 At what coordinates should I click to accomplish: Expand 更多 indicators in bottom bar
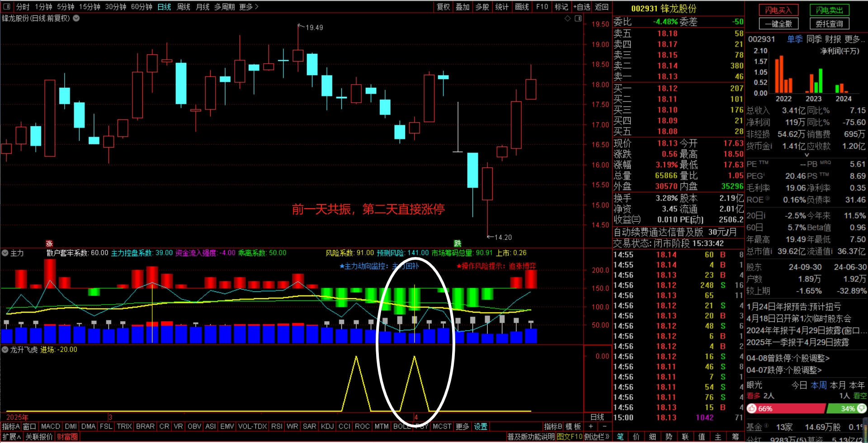coord(462,427)
